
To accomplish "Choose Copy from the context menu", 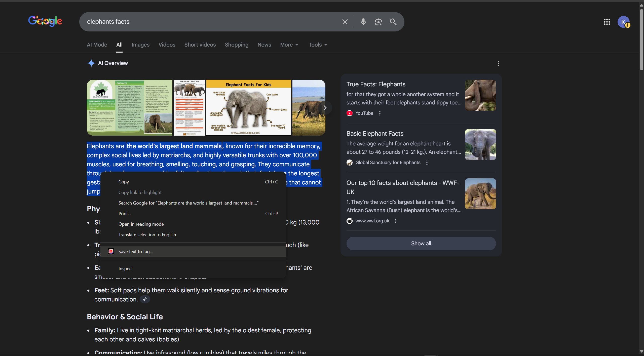I will (x=124, y=182).
